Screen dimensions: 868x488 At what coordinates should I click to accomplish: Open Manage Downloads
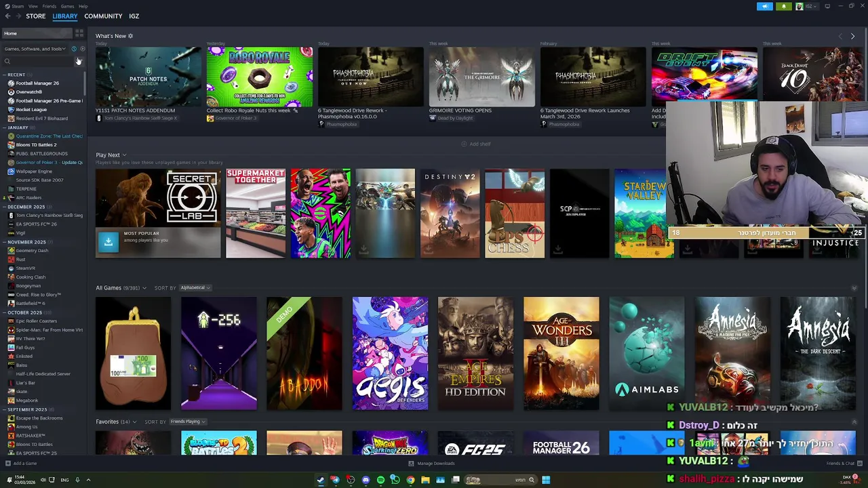click(x=431, y=464)
